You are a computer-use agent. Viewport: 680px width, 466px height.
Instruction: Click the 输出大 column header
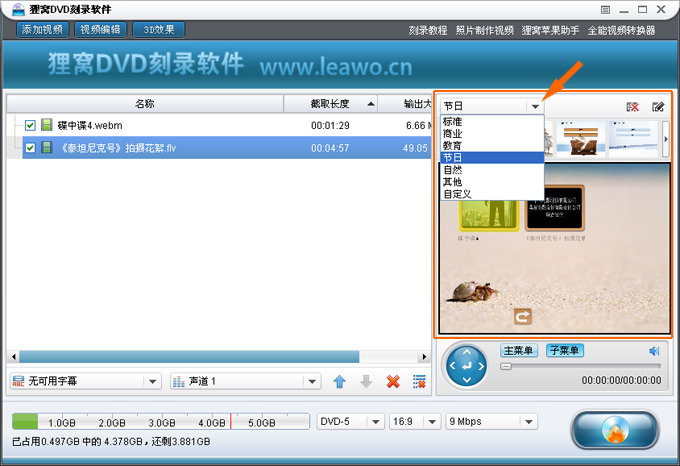coord(405,104)
